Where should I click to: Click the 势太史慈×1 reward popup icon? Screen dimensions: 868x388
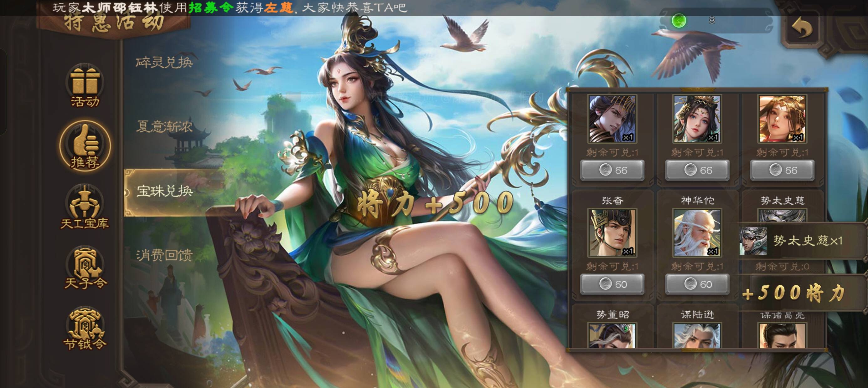coord(753,241)
